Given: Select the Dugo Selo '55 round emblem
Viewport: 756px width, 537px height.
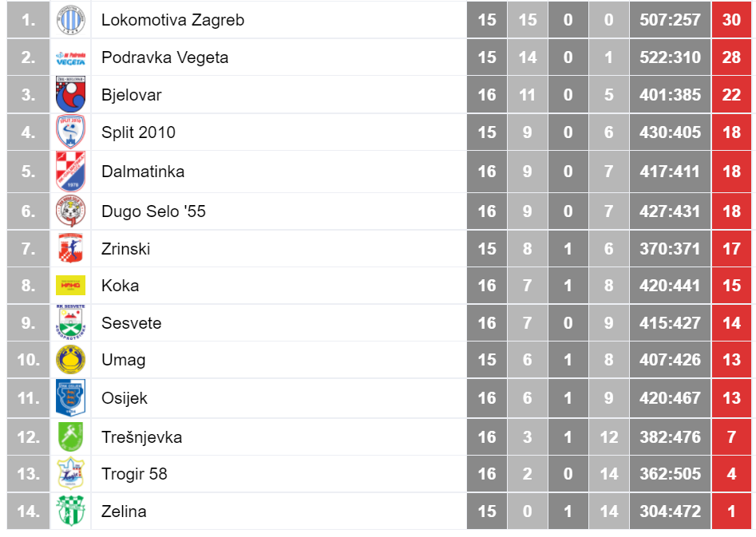Looking at the screenshot, I should [70, 211].
